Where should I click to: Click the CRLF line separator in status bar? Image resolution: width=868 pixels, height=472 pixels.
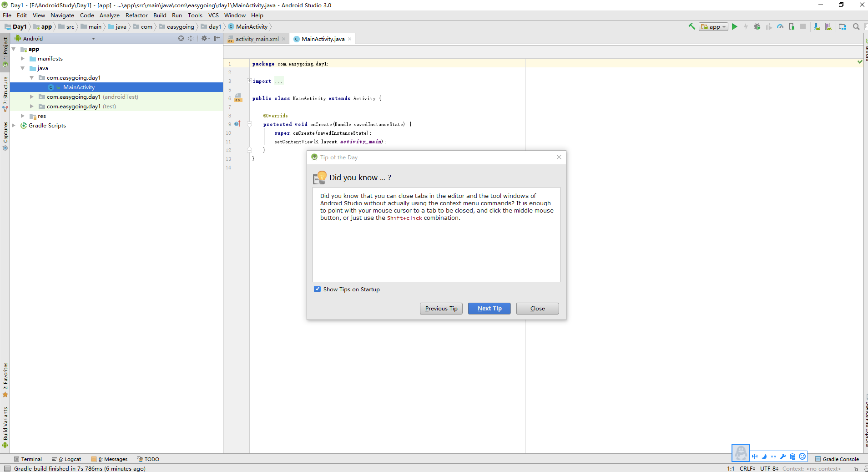coord(747,468)
